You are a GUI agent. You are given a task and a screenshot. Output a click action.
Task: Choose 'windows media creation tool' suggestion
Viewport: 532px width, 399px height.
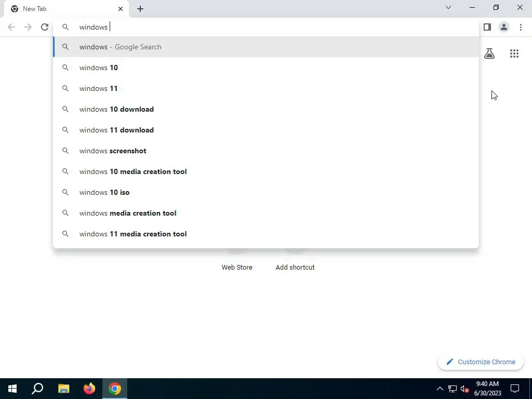pyautogui.click(x=266, y=213)
